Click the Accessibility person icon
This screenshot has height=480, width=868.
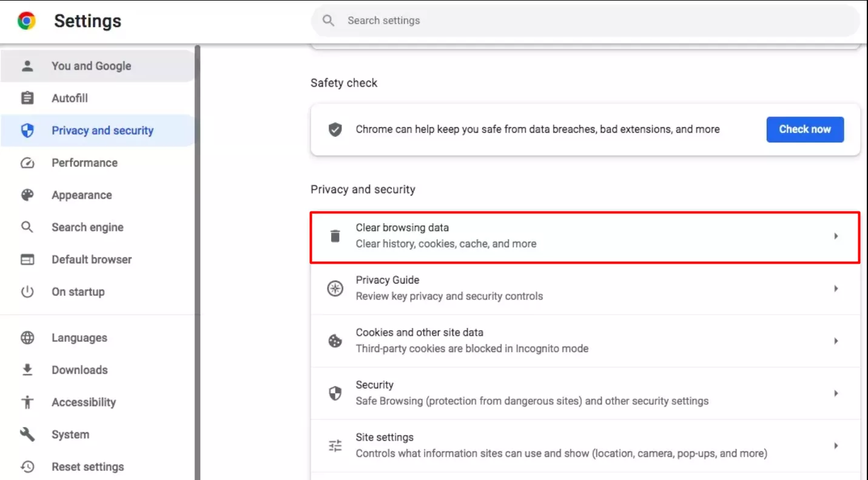coord(27,402)
